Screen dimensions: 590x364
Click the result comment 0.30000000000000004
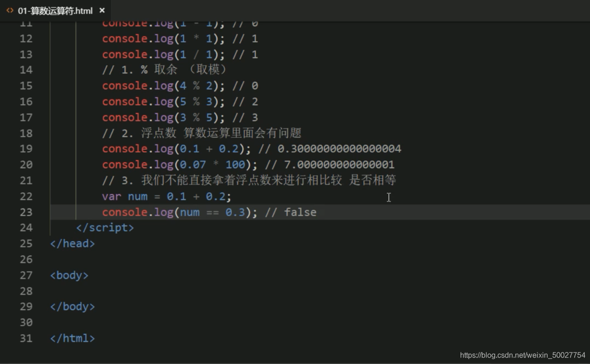point(339,149)
